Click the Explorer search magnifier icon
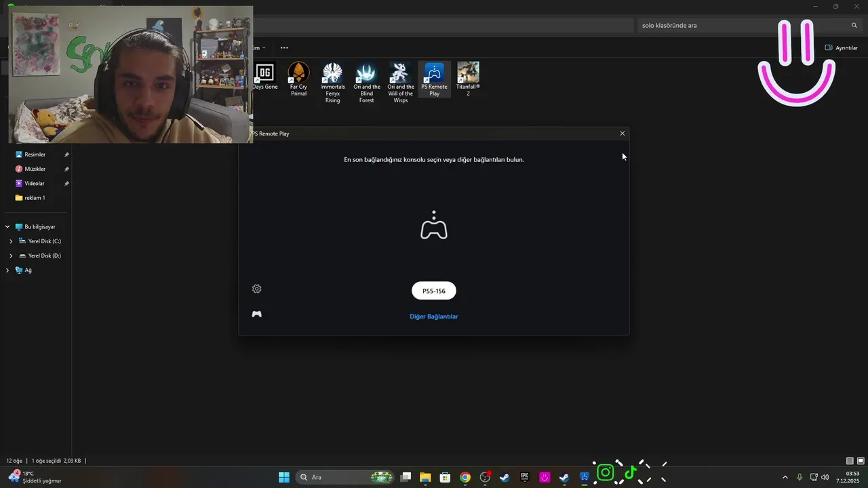Image resolution: width=868 pixels, height=488 pixels. pos(854,25)
